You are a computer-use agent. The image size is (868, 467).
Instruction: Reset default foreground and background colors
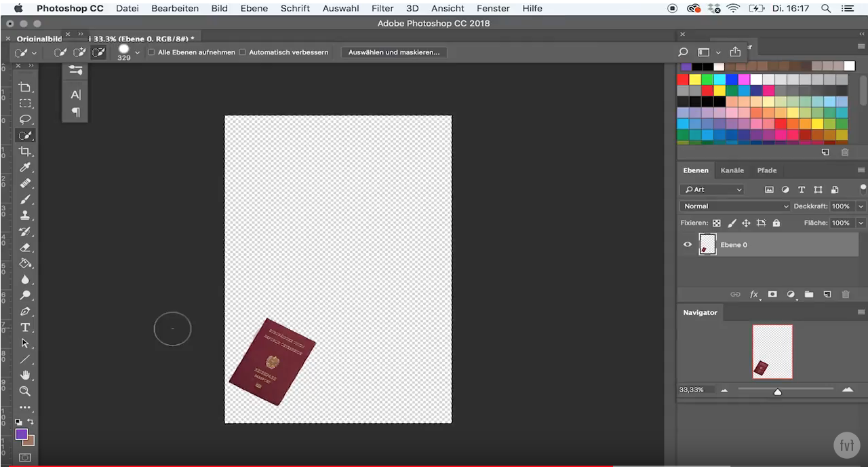pos(19,422)
